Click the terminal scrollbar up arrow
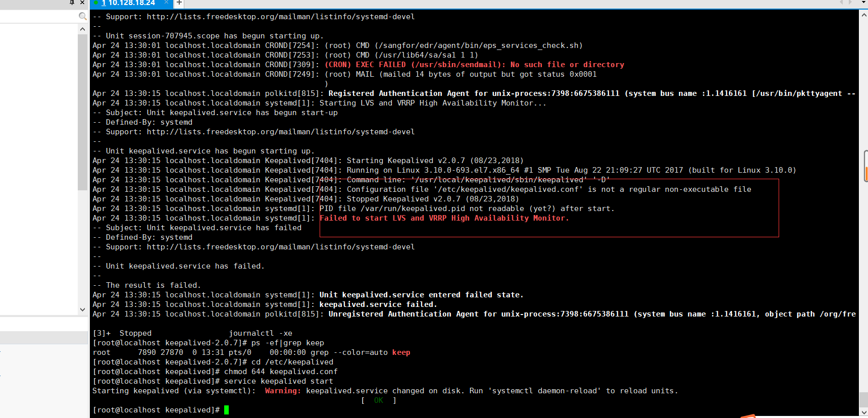The width and height of the screenshot is (868, 418). tap(863, 15)
